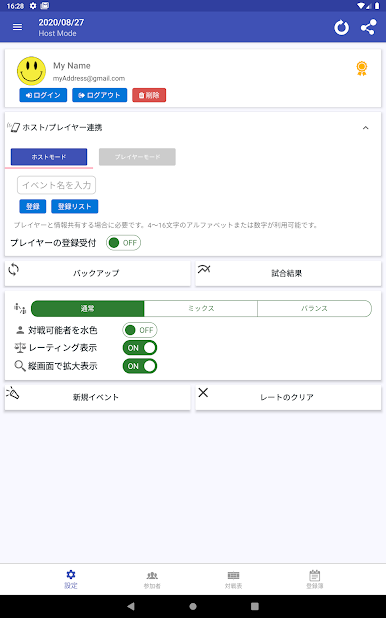
Task: Tap the chart icon on 試合結果
Action: point(204,269)
